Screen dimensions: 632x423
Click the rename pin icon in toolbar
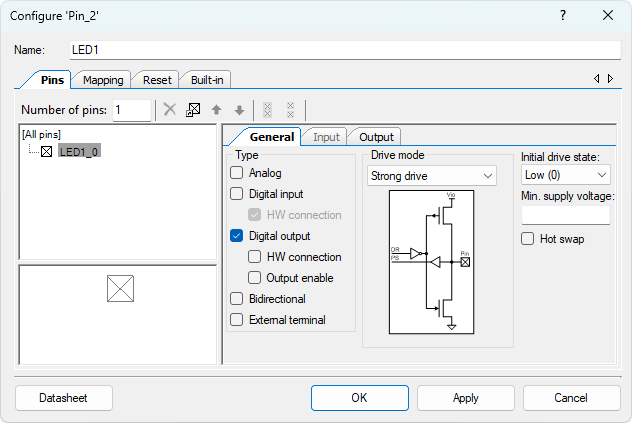coord(193,110)
